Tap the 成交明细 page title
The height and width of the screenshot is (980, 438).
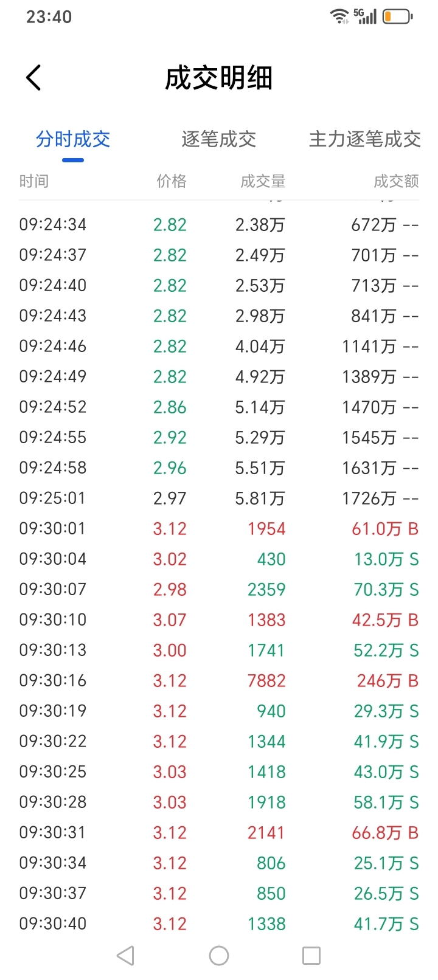pos(219,78)
